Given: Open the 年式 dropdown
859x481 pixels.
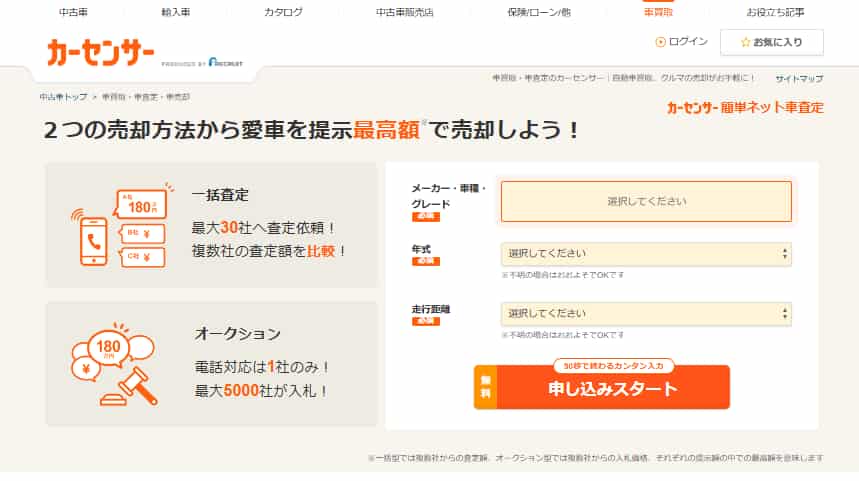Looking at the screenshot, I should (x=646, y=254).
